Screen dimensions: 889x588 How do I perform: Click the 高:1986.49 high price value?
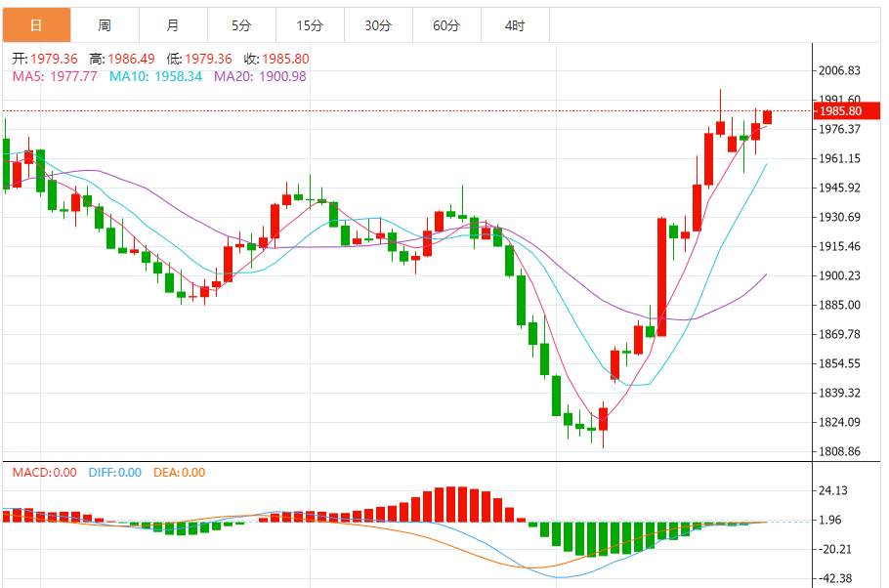coord(122,59)
